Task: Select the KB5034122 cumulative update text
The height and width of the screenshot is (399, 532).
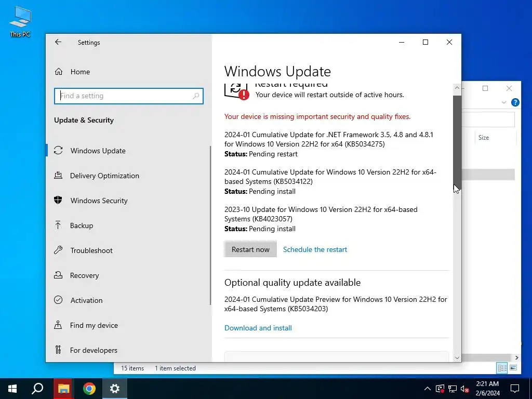Action: 330,177
